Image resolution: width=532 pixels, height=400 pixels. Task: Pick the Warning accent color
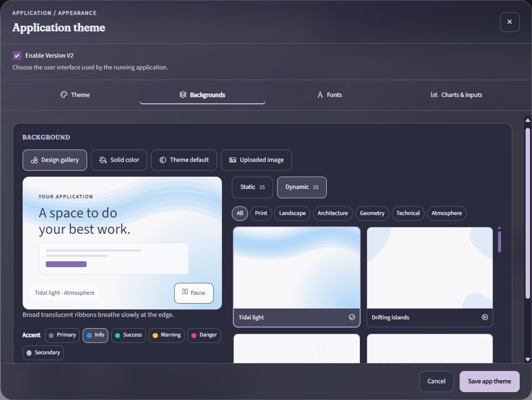click(167, 335)
